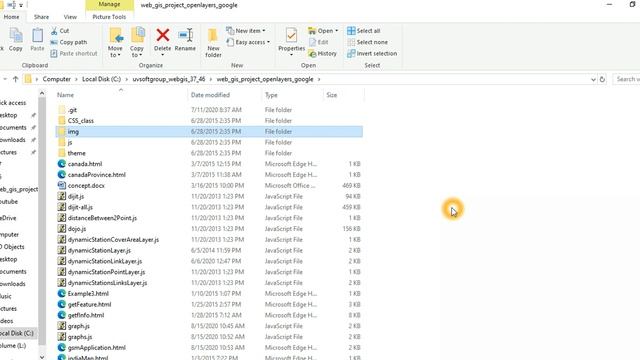The height and width of the screenshot is (360, 640).
Task: Show file History
Action: pyautogui.click(x=322, y=53)
